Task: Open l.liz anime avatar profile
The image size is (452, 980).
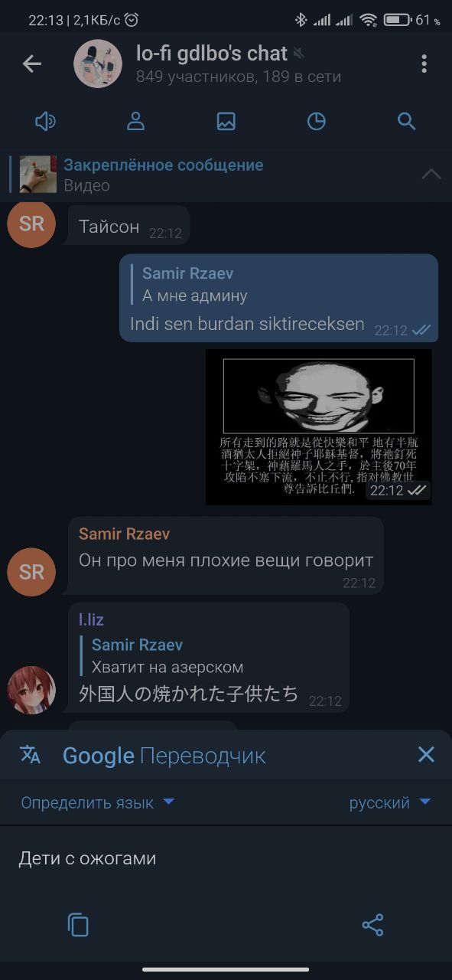Action: [x=31, y=690]
